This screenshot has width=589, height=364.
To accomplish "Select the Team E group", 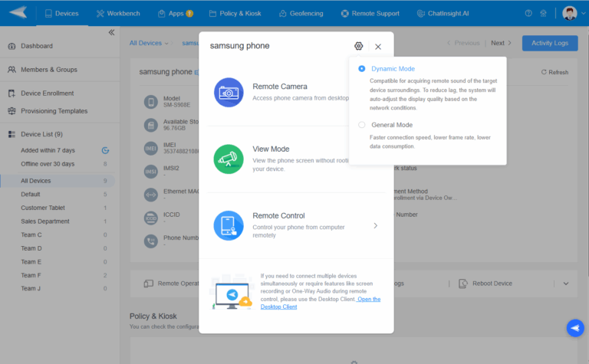I will click(31, 262).
